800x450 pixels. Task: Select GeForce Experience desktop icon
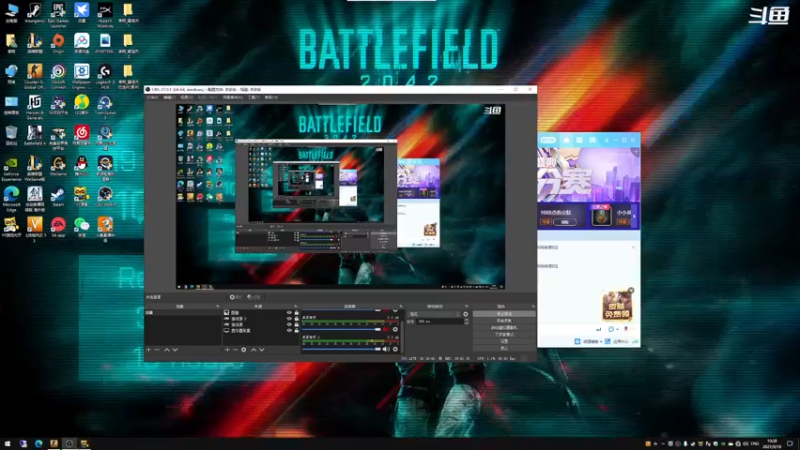[x=11, y=169]
